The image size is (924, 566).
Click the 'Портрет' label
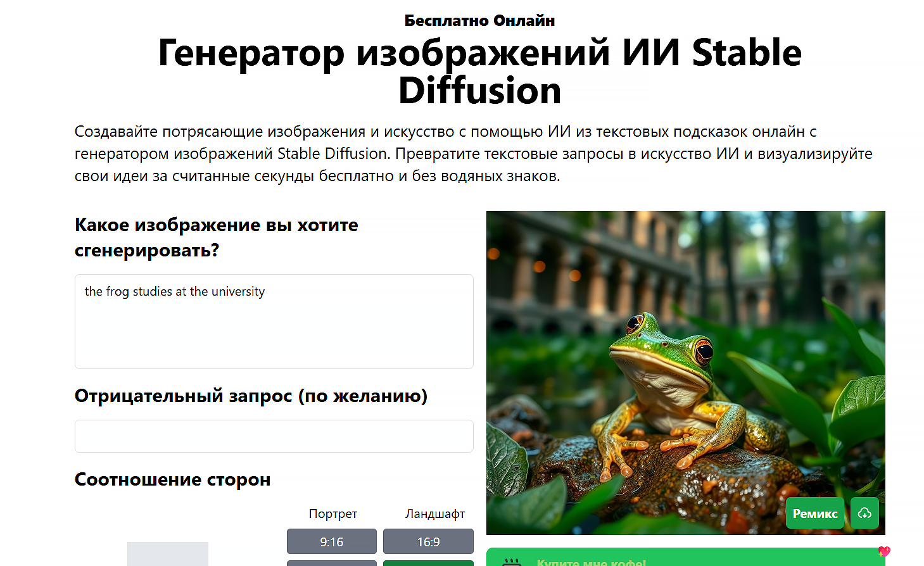click(x=333, y=513)
